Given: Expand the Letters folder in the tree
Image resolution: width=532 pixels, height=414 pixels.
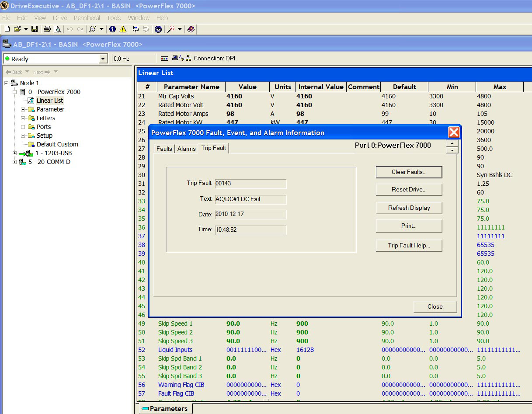Looking at the screenshot, I should click(x=23, y=118).
